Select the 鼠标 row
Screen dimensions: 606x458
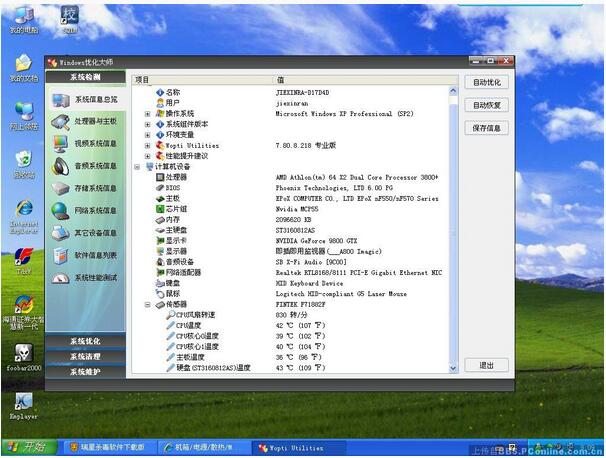click(291, 293)
